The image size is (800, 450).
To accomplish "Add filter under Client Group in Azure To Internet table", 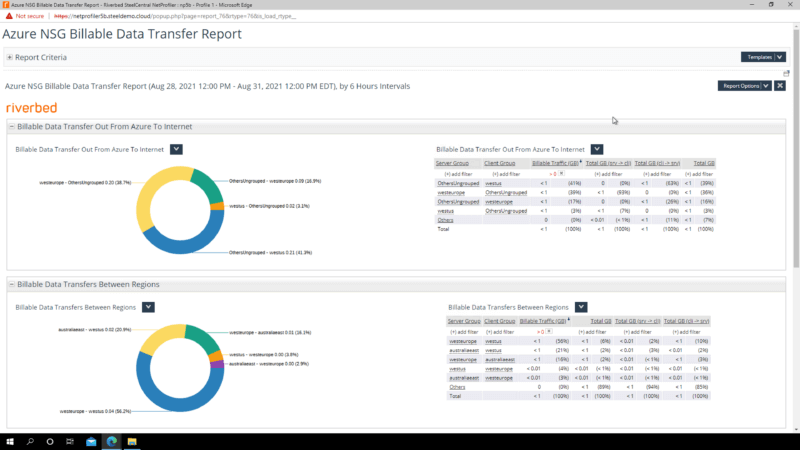I will (x=506, y=174).
